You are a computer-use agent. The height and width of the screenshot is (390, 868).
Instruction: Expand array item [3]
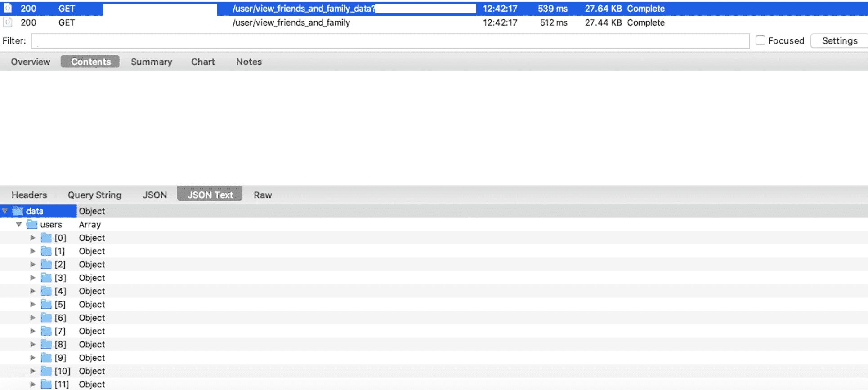(33, 278)
